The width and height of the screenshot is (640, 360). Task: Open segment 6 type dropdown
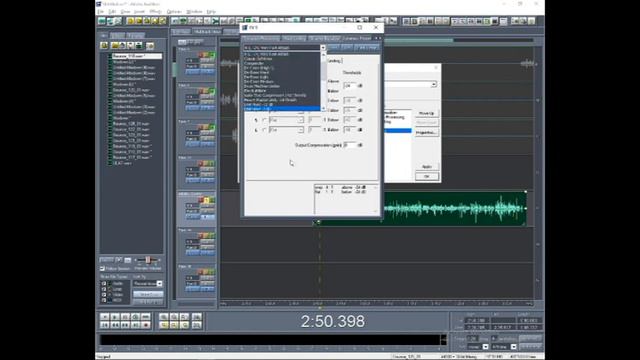(300, 130)
